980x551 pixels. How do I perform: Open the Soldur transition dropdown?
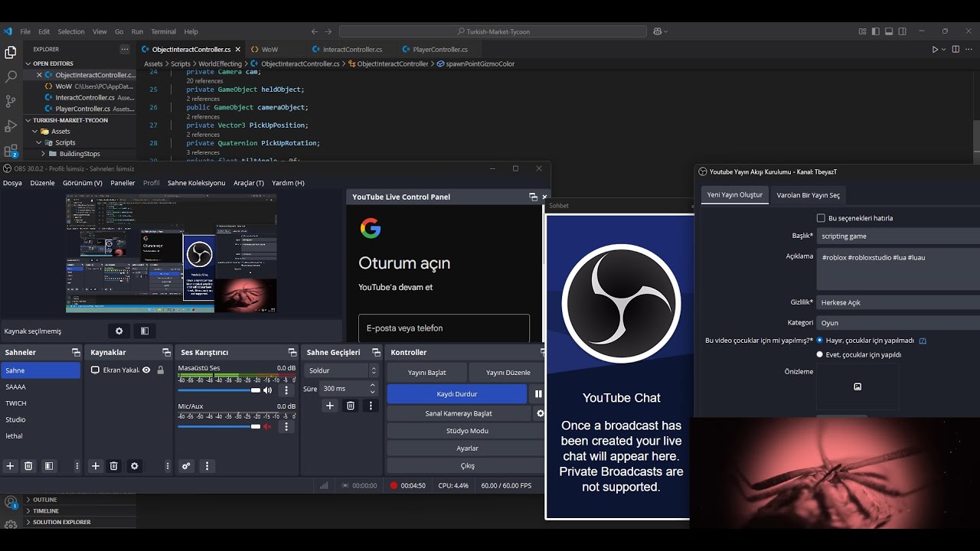[x=341, y=370]
